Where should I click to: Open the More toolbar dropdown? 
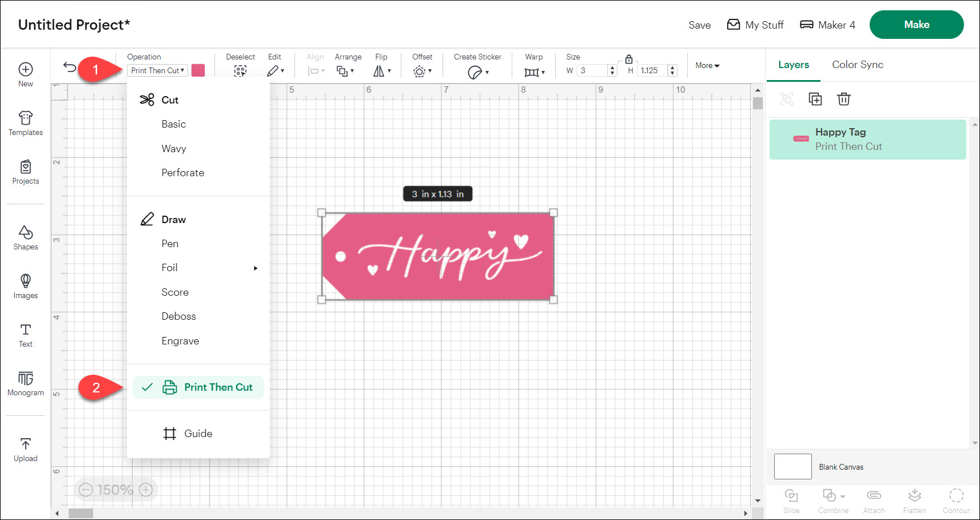coord(707,66)
